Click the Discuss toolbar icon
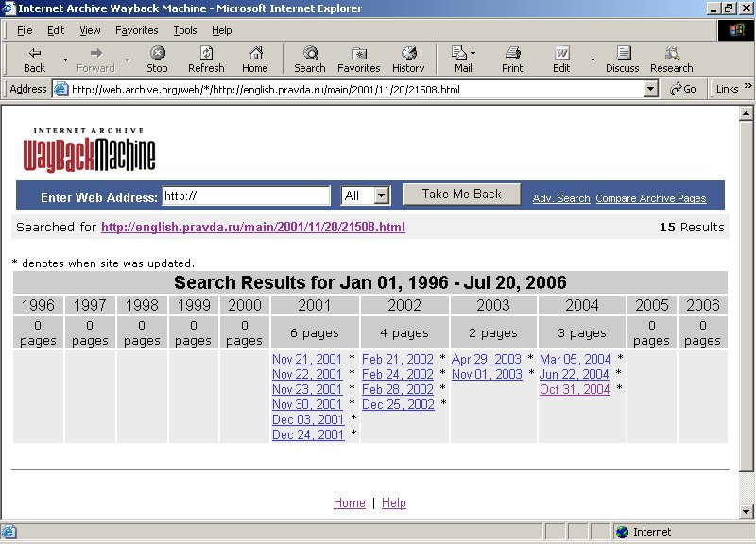Viewport: 756px width, 544px height. tap(623, 53)
